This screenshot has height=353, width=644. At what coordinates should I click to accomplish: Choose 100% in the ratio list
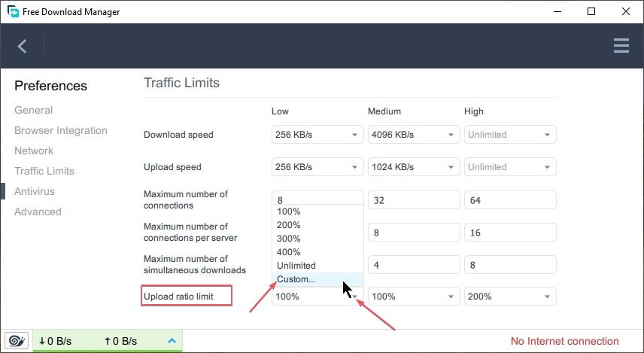pos(317,211)
